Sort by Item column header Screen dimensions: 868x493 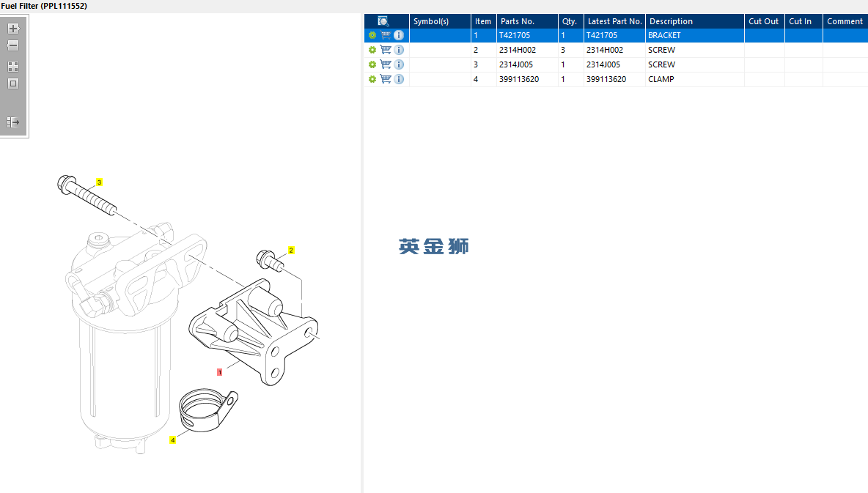484,21
